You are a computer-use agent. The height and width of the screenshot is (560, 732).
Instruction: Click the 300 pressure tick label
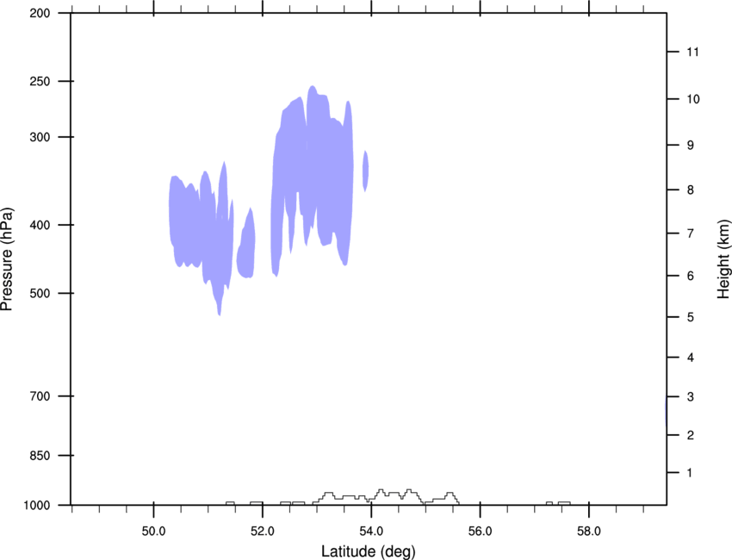pos(40,137)
